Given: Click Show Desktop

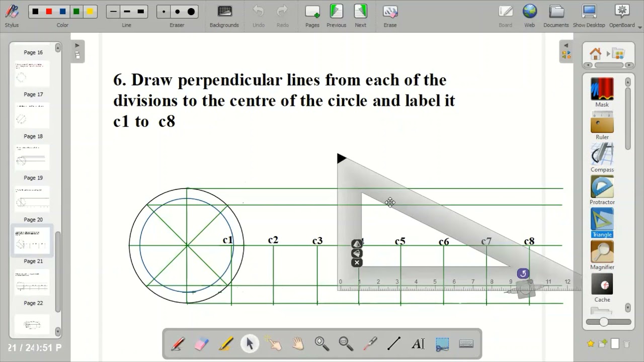Looking at the screenshot, I should (589, 15).
